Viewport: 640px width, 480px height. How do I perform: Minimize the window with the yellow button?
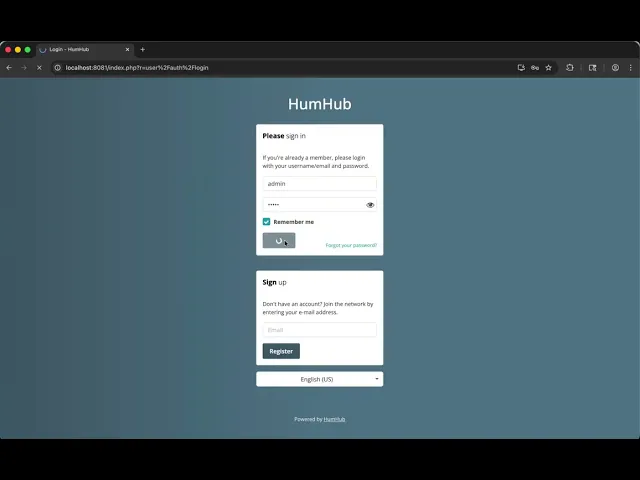18,49
